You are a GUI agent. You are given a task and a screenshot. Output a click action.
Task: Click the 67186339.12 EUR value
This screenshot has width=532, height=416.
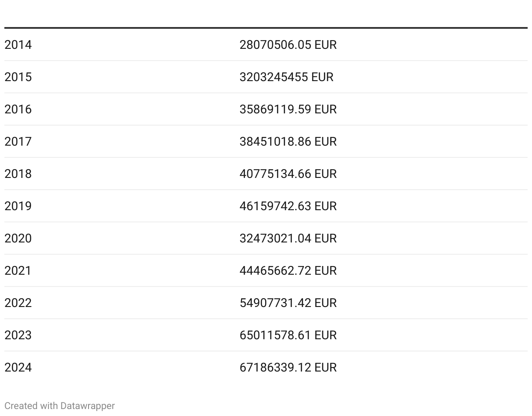click(288, 368)
